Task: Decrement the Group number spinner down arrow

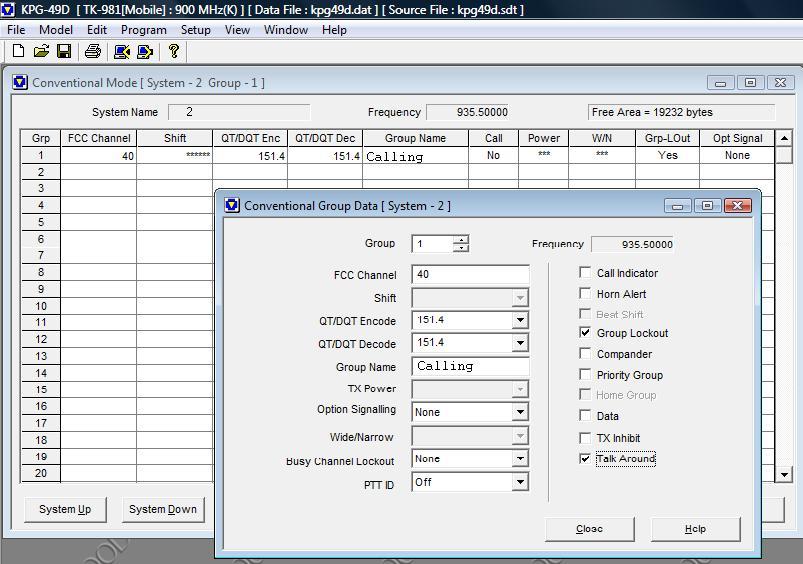Action: click(461, 247)
